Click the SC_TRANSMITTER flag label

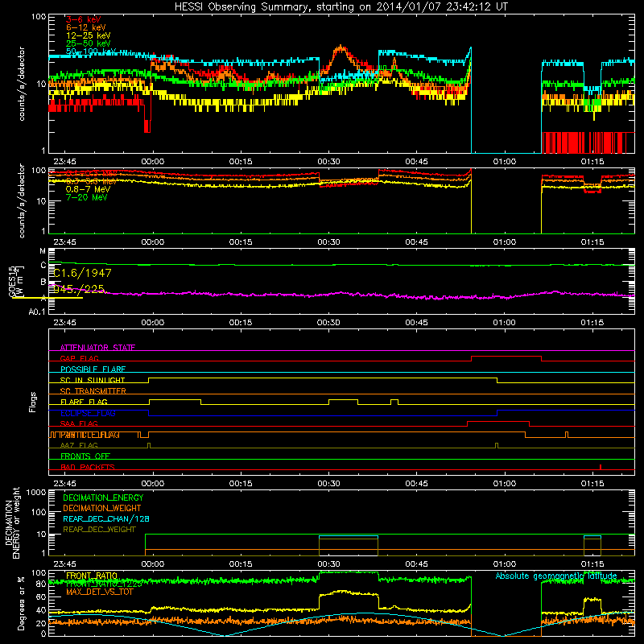point(93,391)
